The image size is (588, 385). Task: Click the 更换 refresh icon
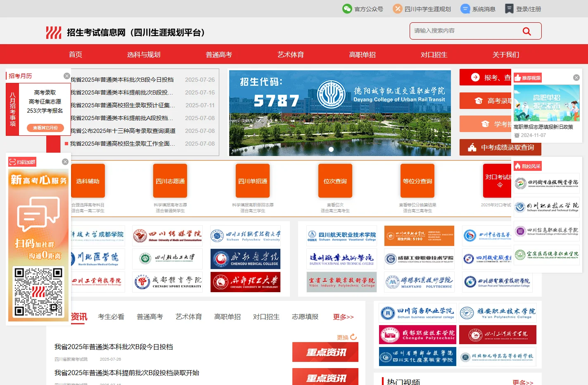pos(353,337)
